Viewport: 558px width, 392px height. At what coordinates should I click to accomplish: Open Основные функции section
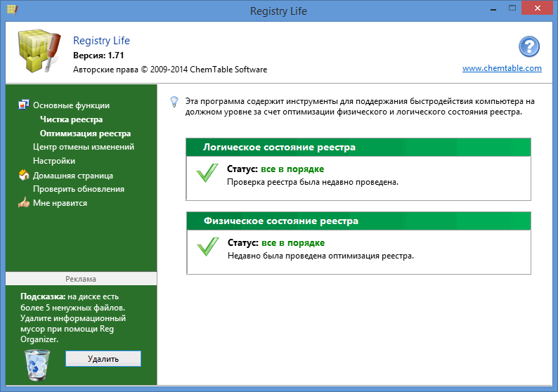click(71, 105)
